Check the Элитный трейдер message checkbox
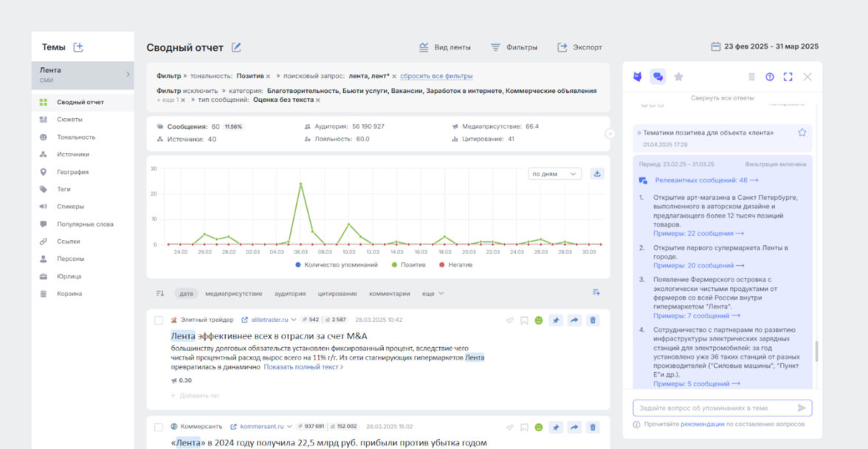The width and height of the screenshot is (868, 449). (159, 320)
